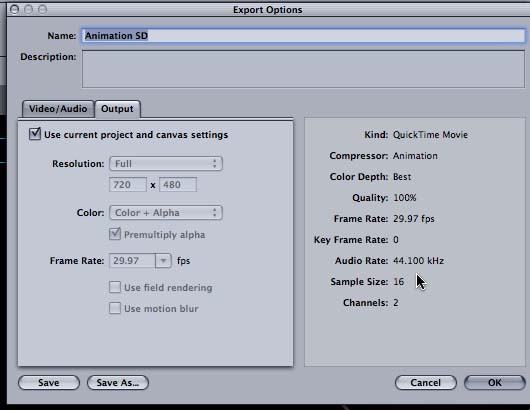Viewport: 530px width, 410px height.
Task: Cancel the Export Options dialog
Action: [426, 383]
